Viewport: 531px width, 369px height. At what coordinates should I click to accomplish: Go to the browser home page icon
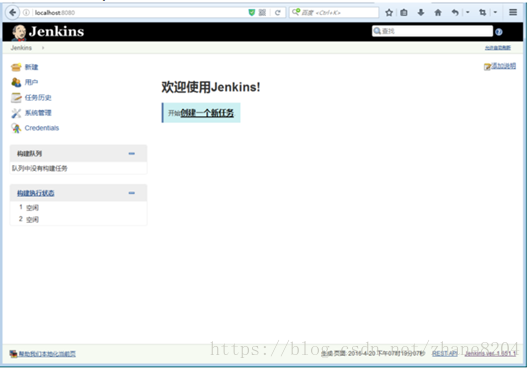point(438,13)
